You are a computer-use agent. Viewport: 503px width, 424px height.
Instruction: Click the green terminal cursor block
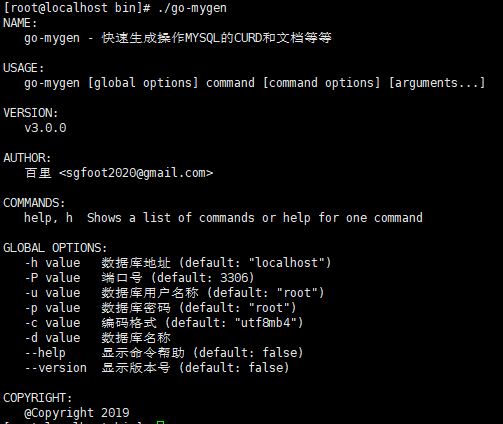tap(160, 422)
